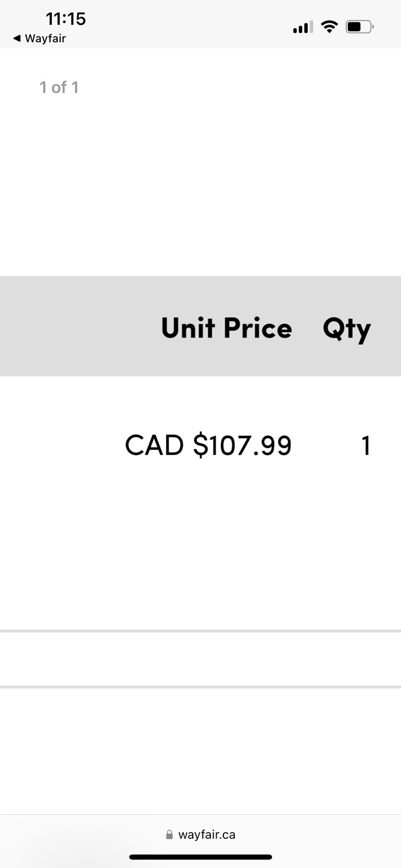
Task: Tap the quantity value 1
Action: [365, 446]
